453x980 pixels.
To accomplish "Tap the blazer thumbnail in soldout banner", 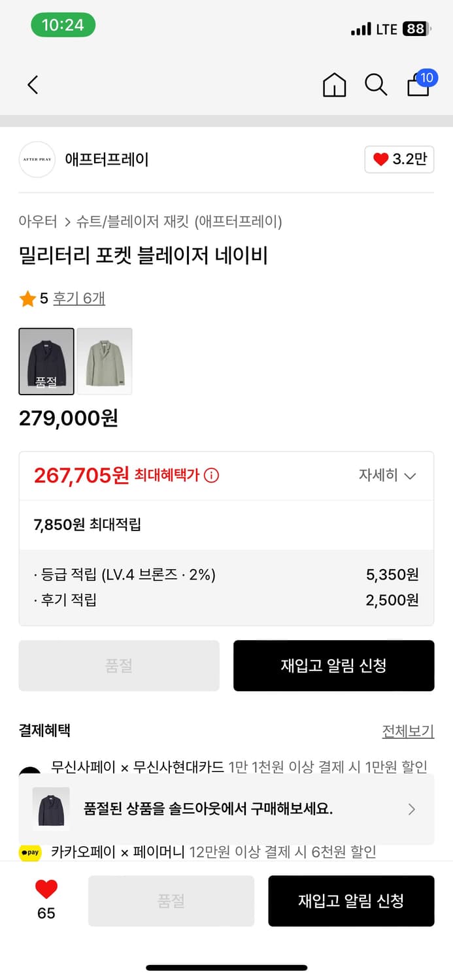I will pyautogui.click(x=51, y=809).
